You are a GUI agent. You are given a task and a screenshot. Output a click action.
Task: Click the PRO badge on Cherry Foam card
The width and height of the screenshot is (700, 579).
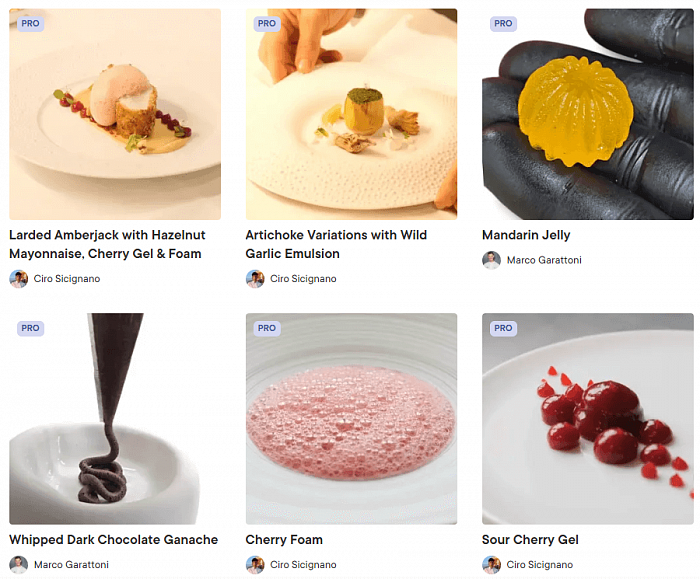267,328
